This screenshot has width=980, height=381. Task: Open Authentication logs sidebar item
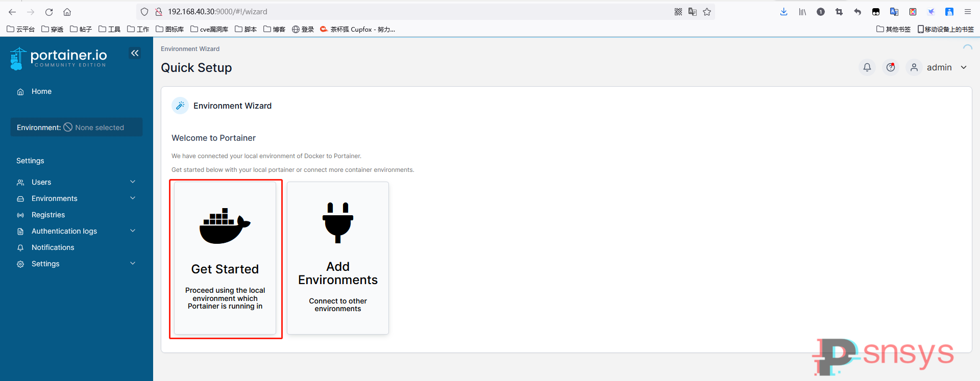(x=64, y=231)
